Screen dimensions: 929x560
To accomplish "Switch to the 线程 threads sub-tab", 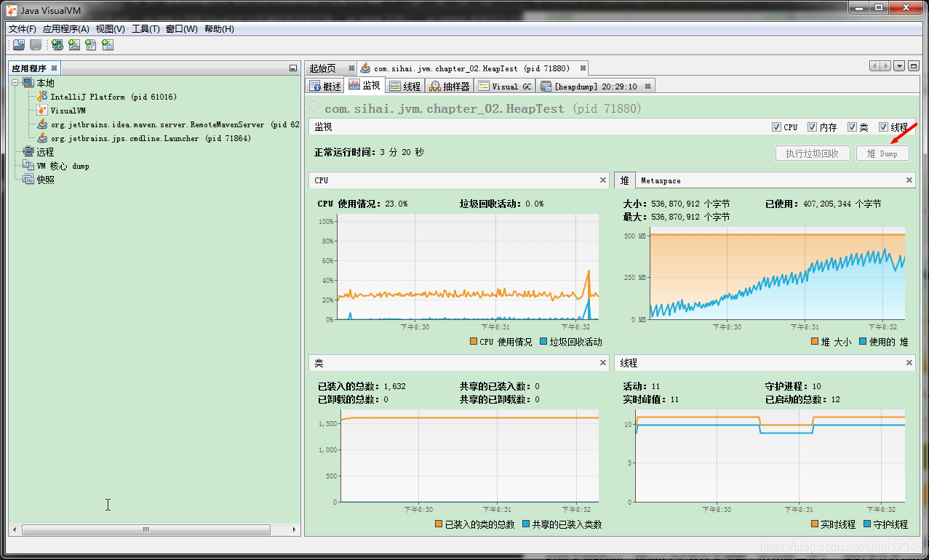I will (405, 86).
